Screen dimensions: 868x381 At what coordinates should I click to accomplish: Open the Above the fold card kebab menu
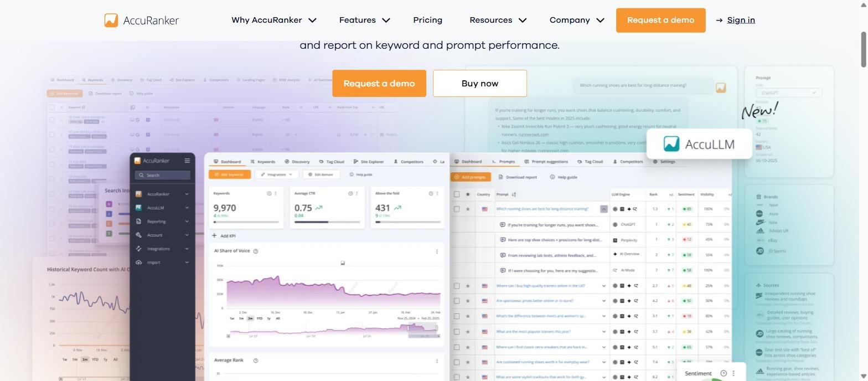pos(437,193)
